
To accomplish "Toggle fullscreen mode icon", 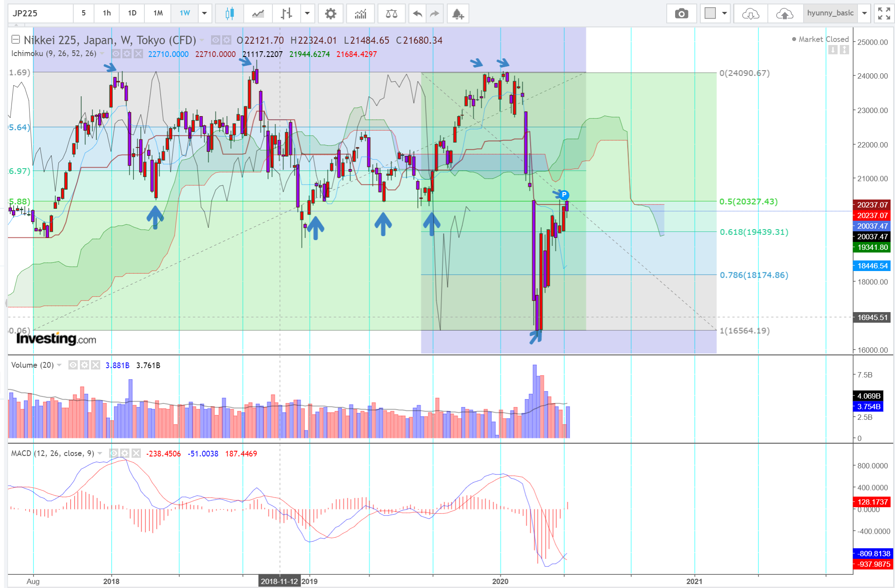I will [884, 14].
